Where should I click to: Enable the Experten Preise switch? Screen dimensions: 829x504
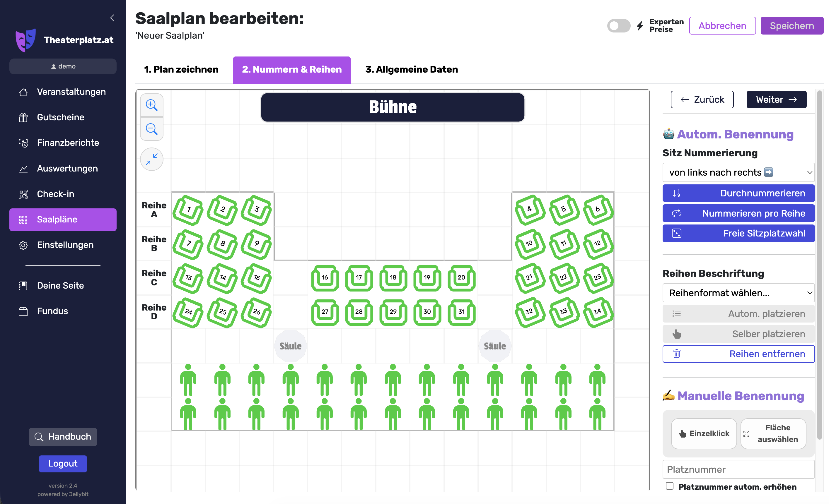[618, 26]
